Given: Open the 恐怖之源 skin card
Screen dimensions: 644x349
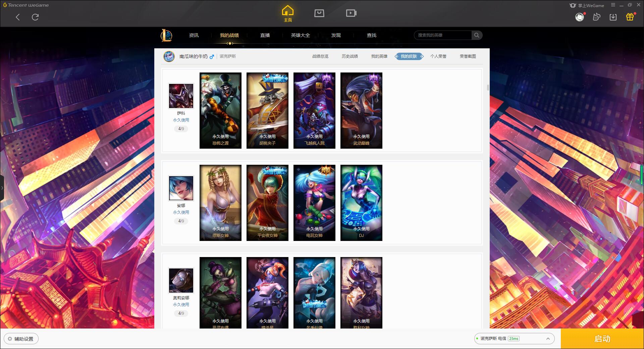Looking at the screenshot, I should 220,110.
